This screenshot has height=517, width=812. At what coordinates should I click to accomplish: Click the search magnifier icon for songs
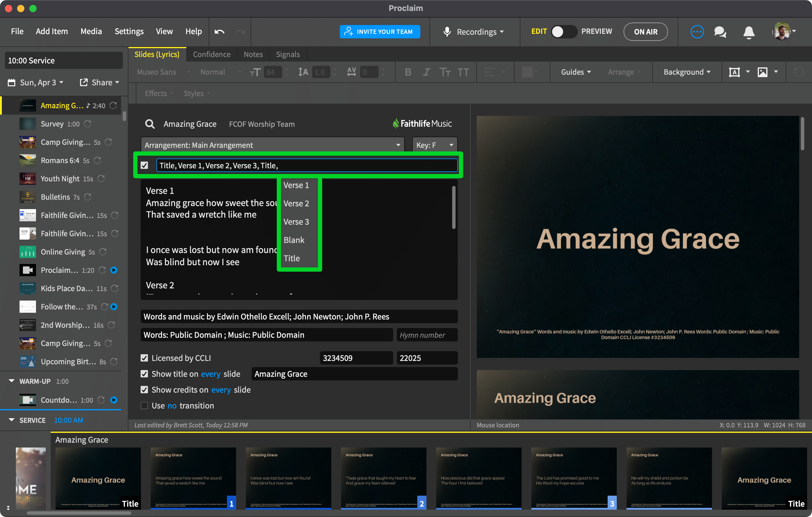point(150,124)
